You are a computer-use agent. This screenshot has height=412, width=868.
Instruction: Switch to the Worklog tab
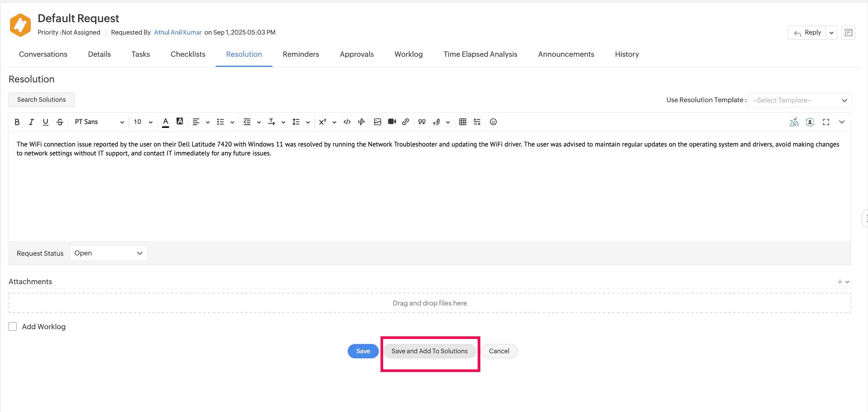409,54
